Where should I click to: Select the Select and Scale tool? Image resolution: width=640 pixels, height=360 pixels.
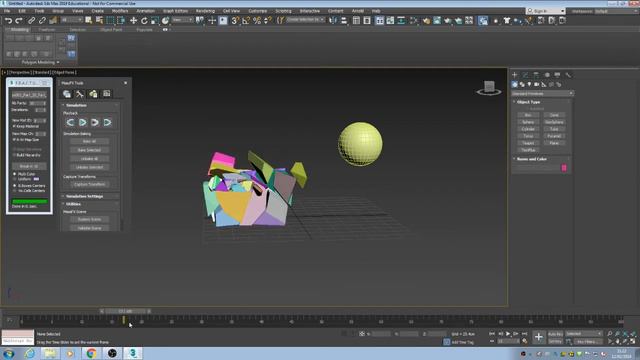(x=155, y=20)
